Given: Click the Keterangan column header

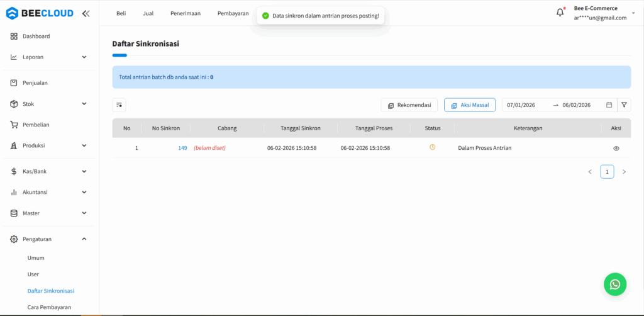Looking at the screenshot, I should point(528,128).
